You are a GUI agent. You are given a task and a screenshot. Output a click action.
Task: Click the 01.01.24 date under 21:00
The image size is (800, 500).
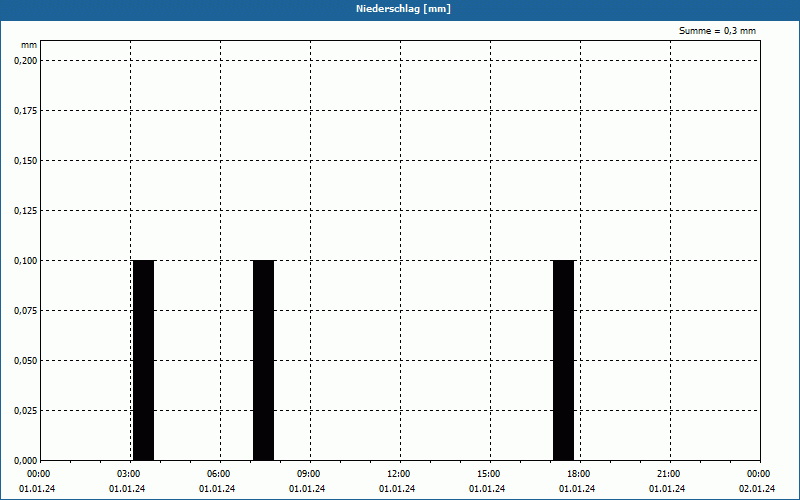pyautogui.click(x=667, y=489)
